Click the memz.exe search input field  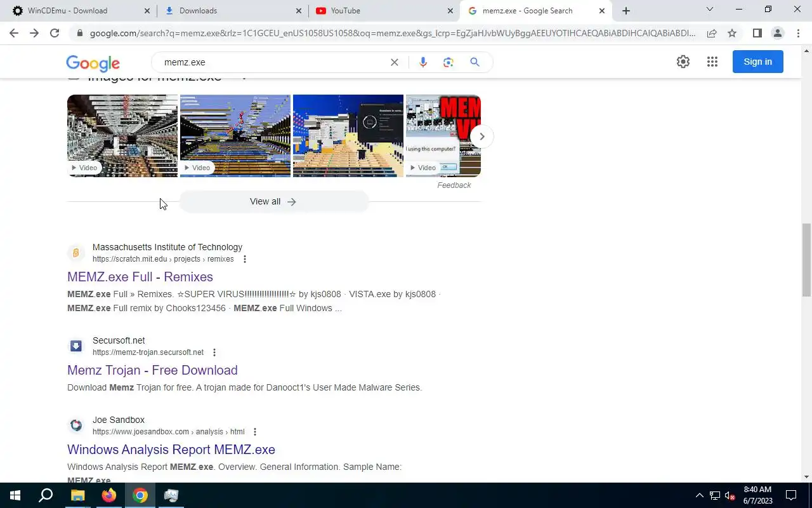pos(273,62)
